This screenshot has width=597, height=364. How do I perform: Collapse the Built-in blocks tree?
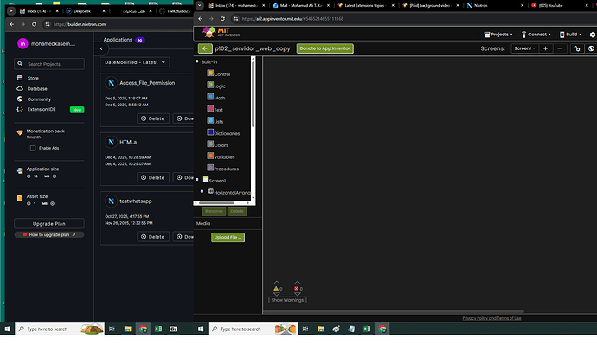click(196, 62)
